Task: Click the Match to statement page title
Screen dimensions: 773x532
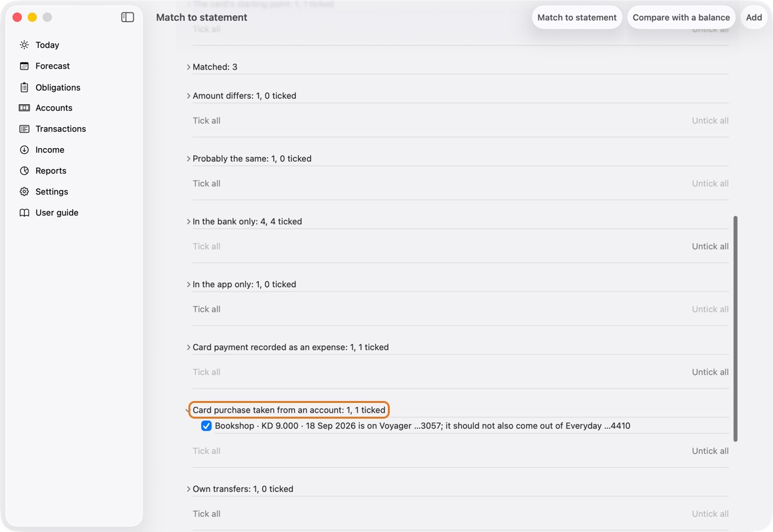Action: 202,17
